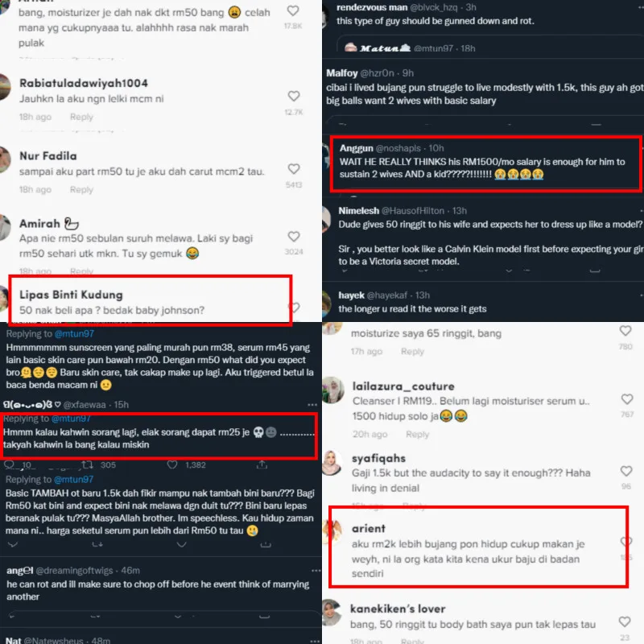
Task: Like Rabiatuladawiyah1004's comment with the heart
Action: click(293, 96)
